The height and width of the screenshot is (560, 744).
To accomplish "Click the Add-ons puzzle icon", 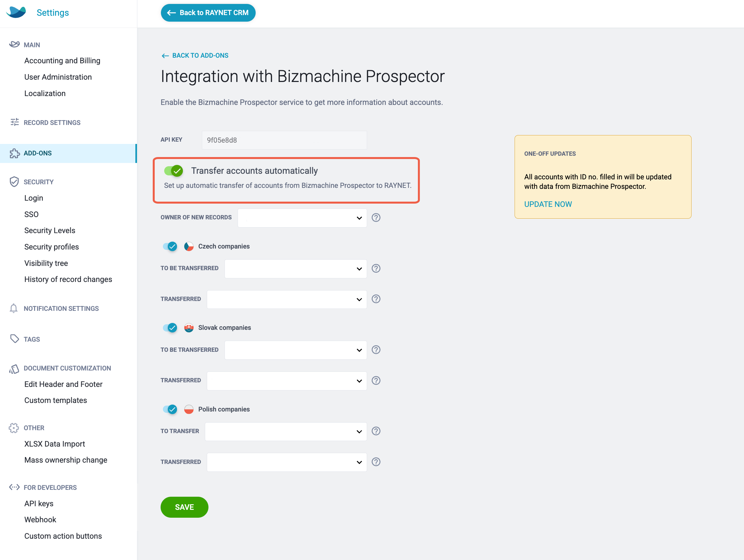I will click(14, 153).
